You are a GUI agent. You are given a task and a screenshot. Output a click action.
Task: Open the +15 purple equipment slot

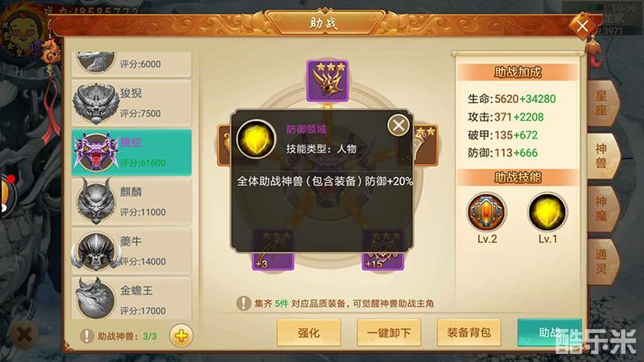pyautogui.click(x=383, y=250)
